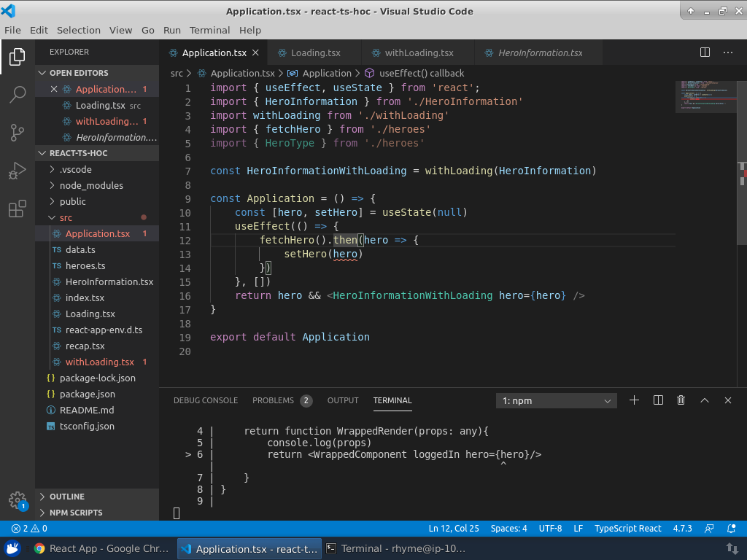Split the terminal panel
747x560 pixels.
[658, 400]
